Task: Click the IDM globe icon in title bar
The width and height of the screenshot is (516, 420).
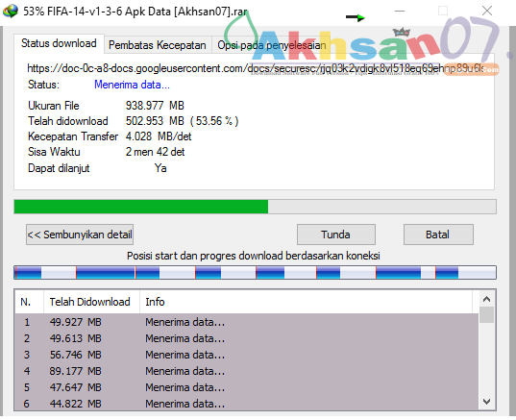Action: tap(11, 12)
